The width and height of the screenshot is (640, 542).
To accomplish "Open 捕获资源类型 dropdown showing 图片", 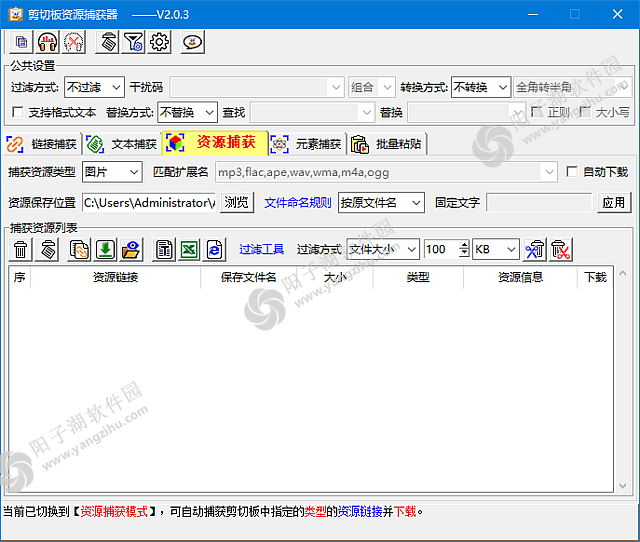I will click(112, 172).
